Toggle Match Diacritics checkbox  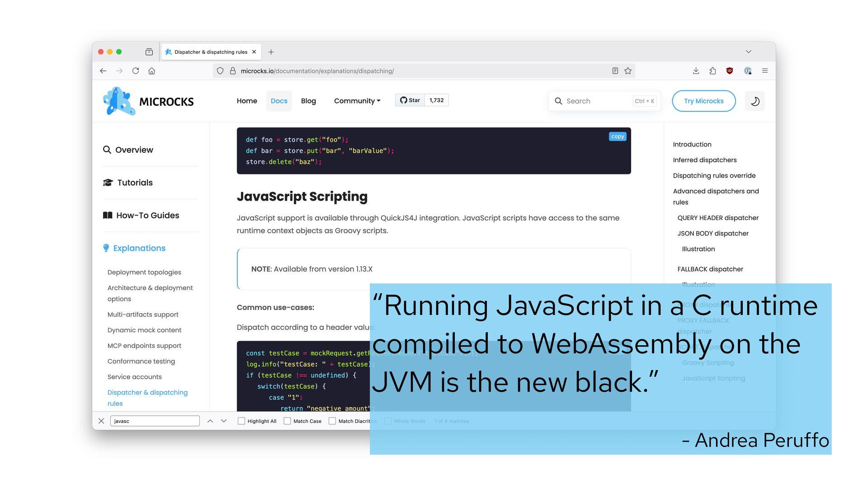click(x=332, y=421)
